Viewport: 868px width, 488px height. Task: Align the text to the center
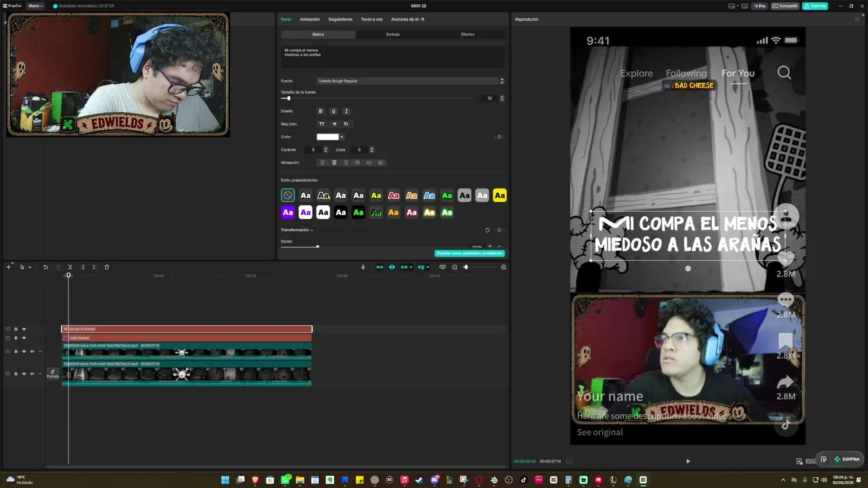coord(334,163)
